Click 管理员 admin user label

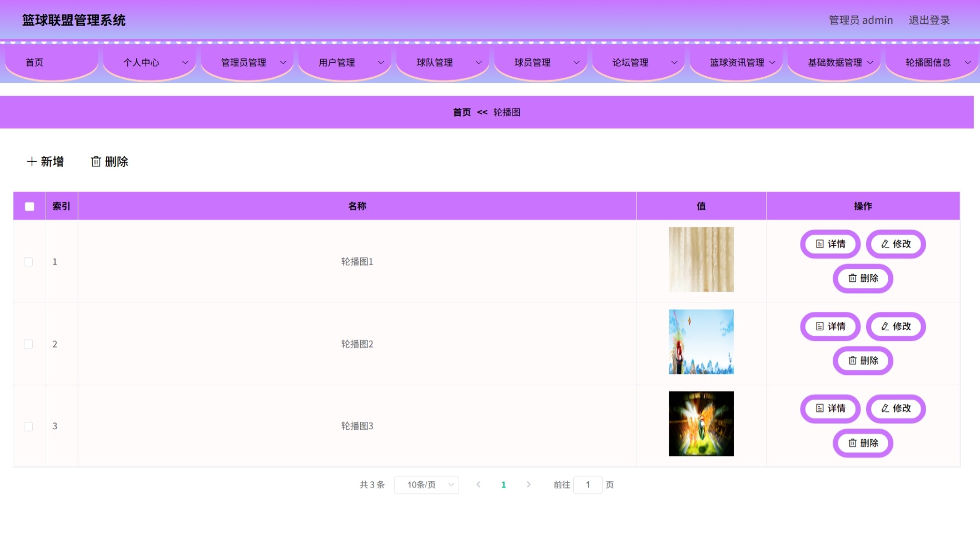pyautogui.click(x=861, y=20)
